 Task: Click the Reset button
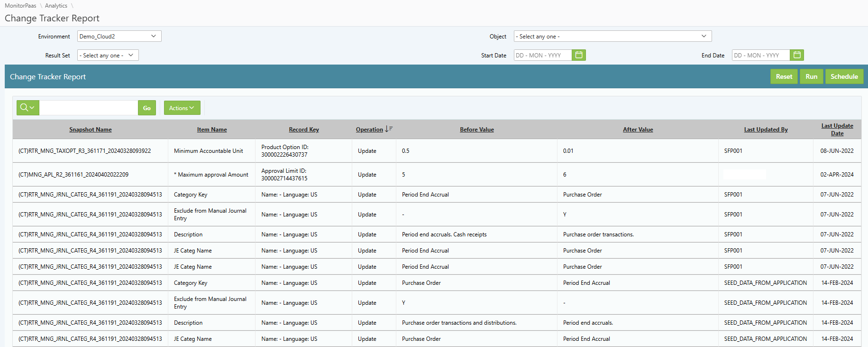click(784, 76)
